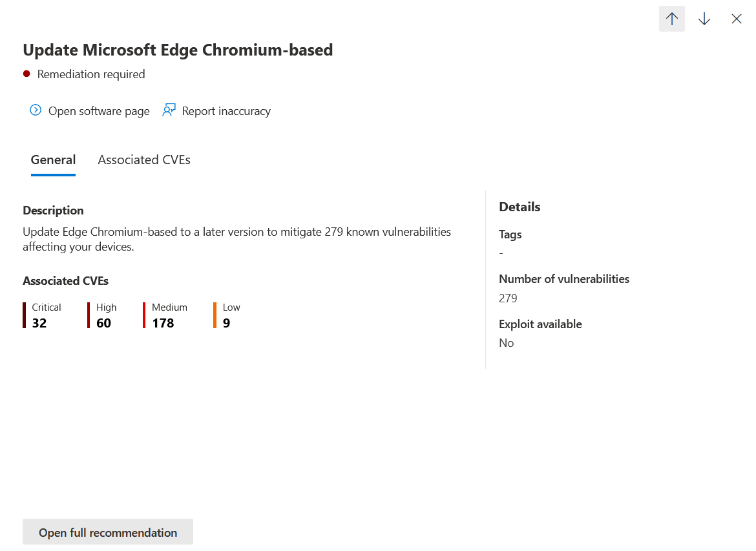The height and width of the screenshot is (551, 756).
Task: Select the Medium count 178
Action: point(163,323)
